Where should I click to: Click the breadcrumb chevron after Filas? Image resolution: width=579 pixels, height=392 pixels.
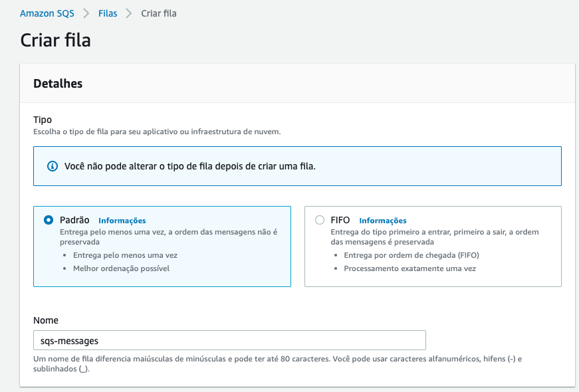pos(129,13)
